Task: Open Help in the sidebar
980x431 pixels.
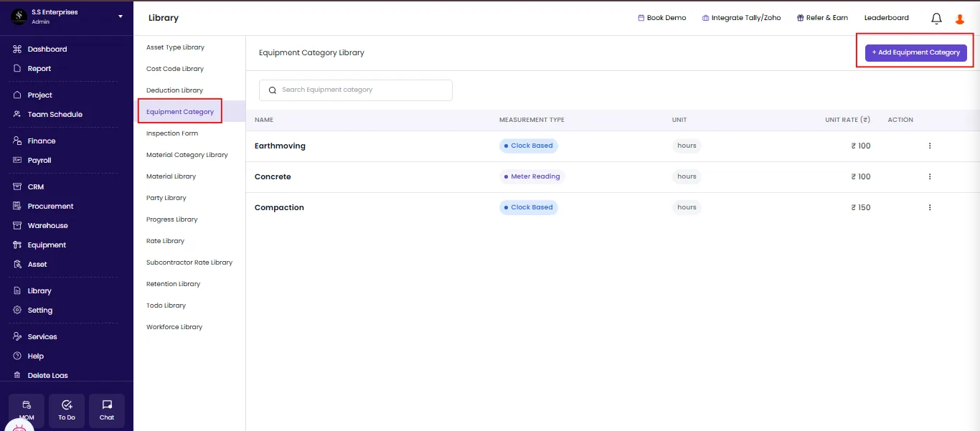Action: 36,356
